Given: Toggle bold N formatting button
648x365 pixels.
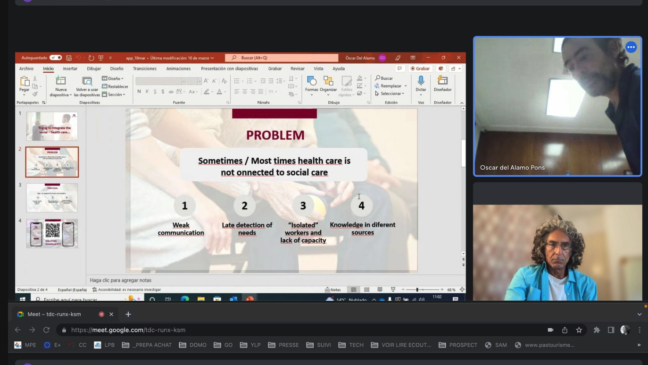Looking at the screenshot, I should tap(139, 91).
